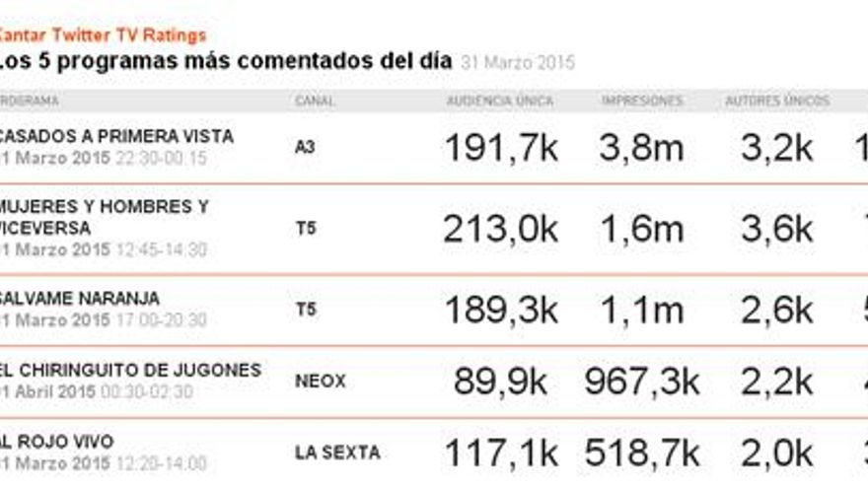The image size is (868, 488).
Task: Click the T5 channel in Salvame Naranja row
Action: 306,310
